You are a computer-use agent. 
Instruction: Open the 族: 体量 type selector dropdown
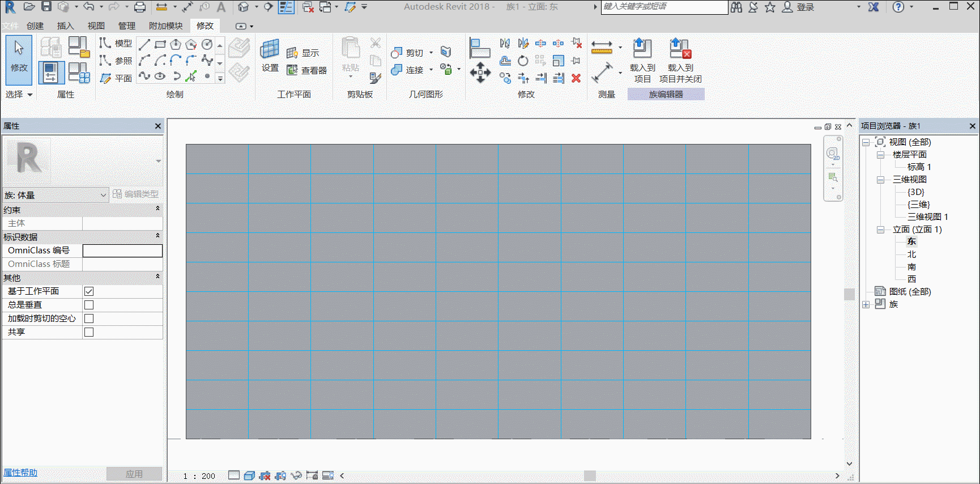[x=56, y=195]
